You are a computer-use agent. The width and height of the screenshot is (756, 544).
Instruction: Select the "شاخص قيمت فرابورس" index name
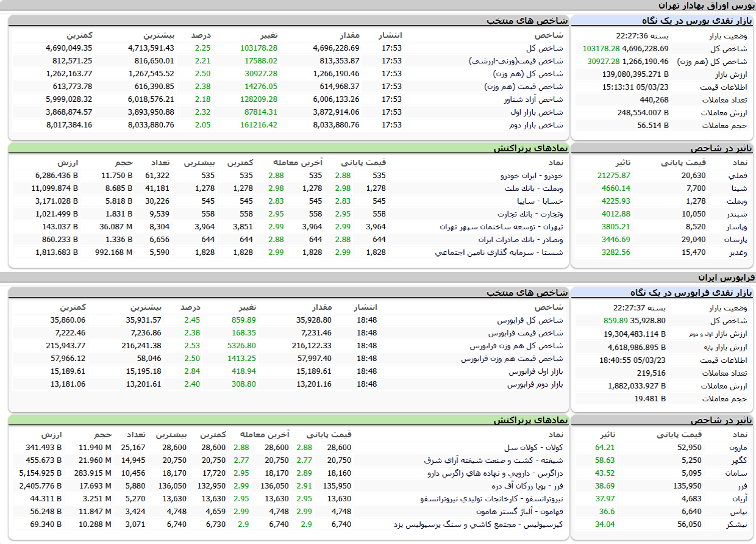pos(526,333)
